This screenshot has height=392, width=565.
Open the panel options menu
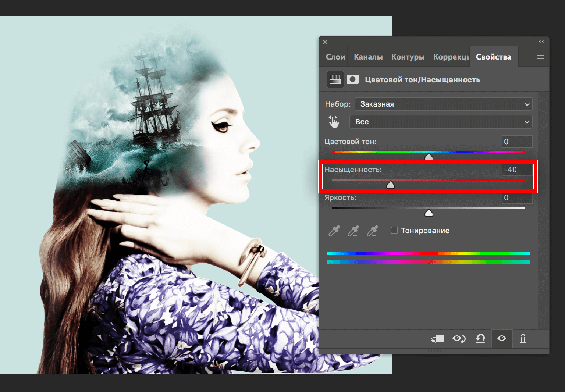click(x=540, y=57)
